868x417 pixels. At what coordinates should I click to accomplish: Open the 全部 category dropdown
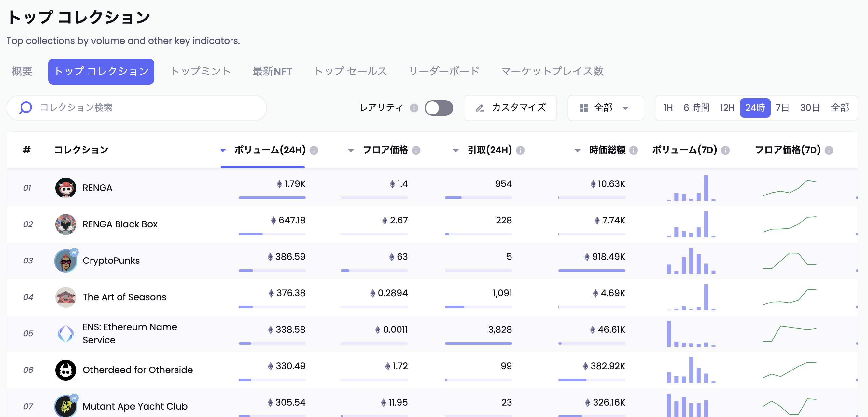(x=606, y=108)
